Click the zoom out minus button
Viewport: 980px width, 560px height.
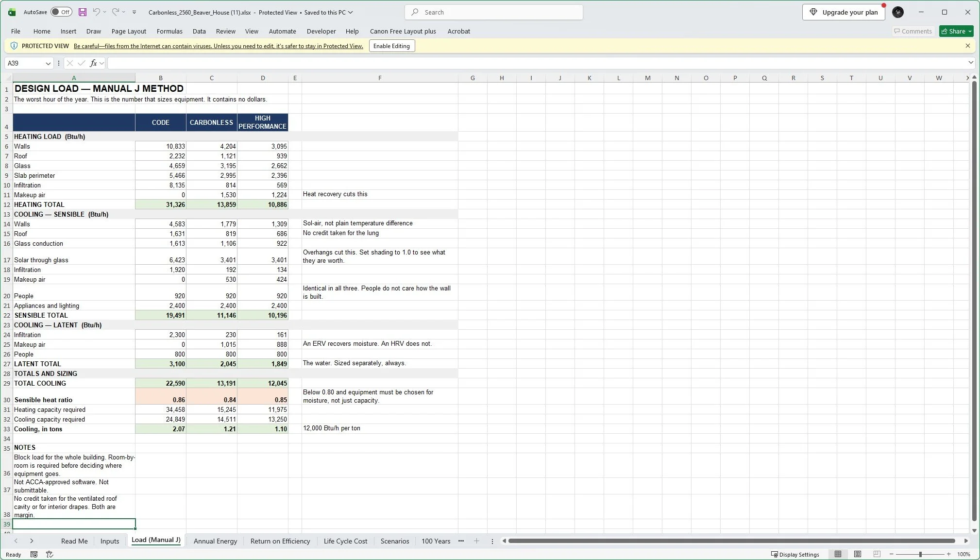892,554
